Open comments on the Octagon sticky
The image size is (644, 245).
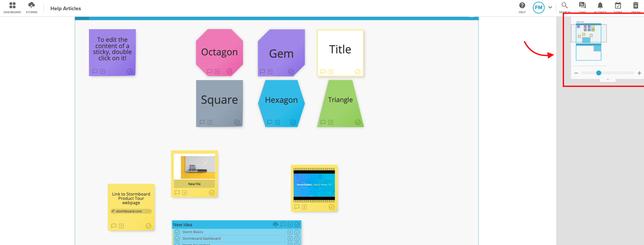point(210,71)
